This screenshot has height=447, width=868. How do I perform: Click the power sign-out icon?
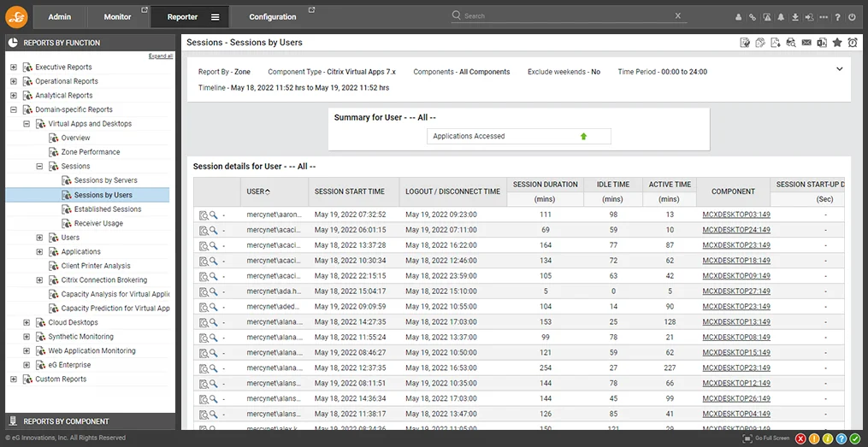(x=853, y=17)
